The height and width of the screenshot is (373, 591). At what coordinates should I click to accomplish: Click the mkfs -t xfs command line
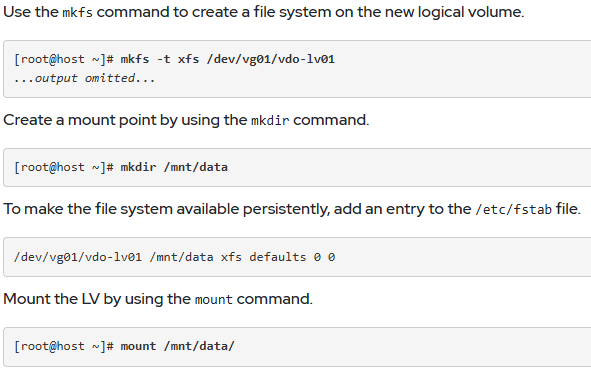point(174,59)
